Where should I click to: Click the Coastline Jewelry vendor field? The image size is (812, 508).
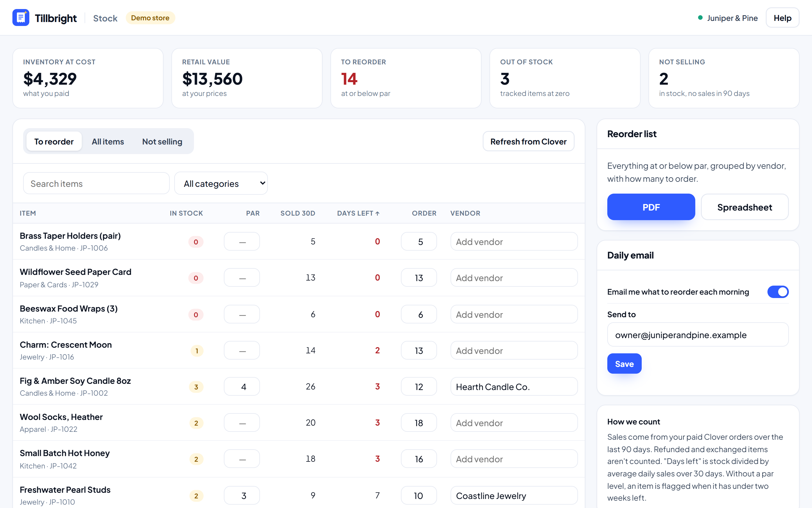click(514, 495)
